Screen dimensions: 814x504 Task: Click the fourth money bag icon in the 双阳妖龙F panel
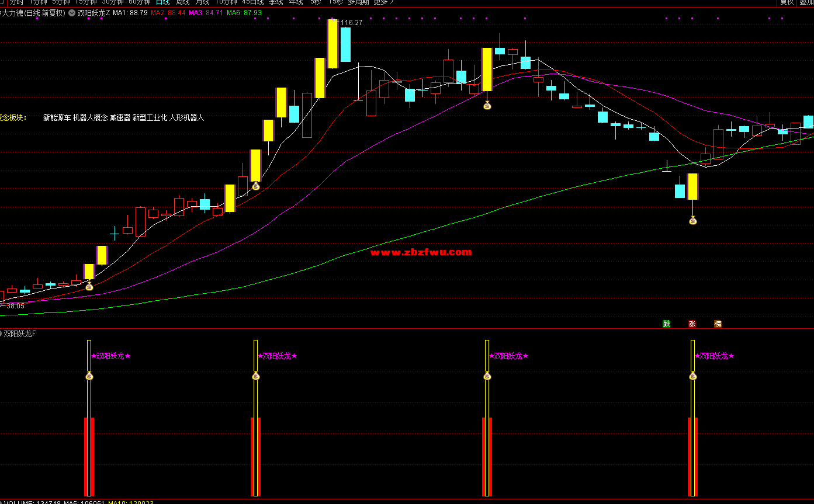(692, 376)
